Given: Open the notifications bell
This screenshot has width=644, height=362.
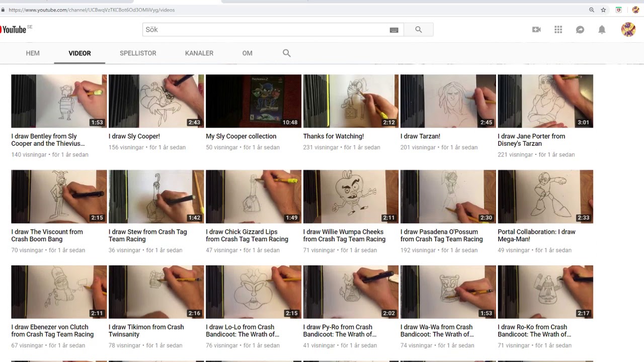Looking at the screenshot, I should [x=602, y=30].
